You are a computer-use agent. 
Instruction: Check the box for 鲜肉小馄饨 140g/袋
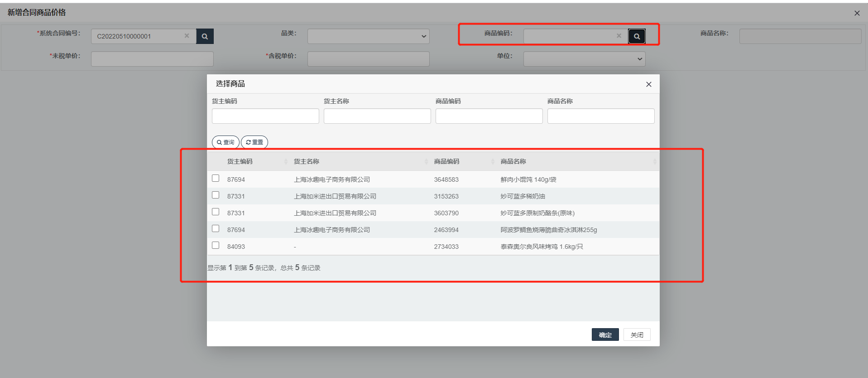coord(216,178)
